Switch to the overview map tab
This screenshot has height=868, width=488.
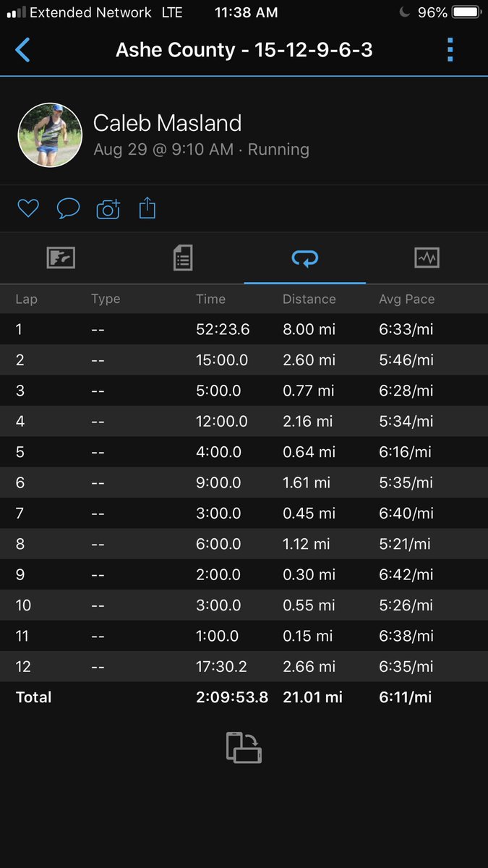pyautogui.click(x=61, y=258)
